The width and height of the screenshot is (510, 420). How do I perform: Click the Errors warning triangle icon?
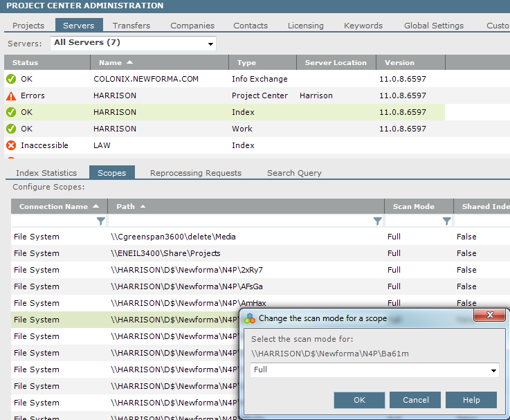[11, 95]
